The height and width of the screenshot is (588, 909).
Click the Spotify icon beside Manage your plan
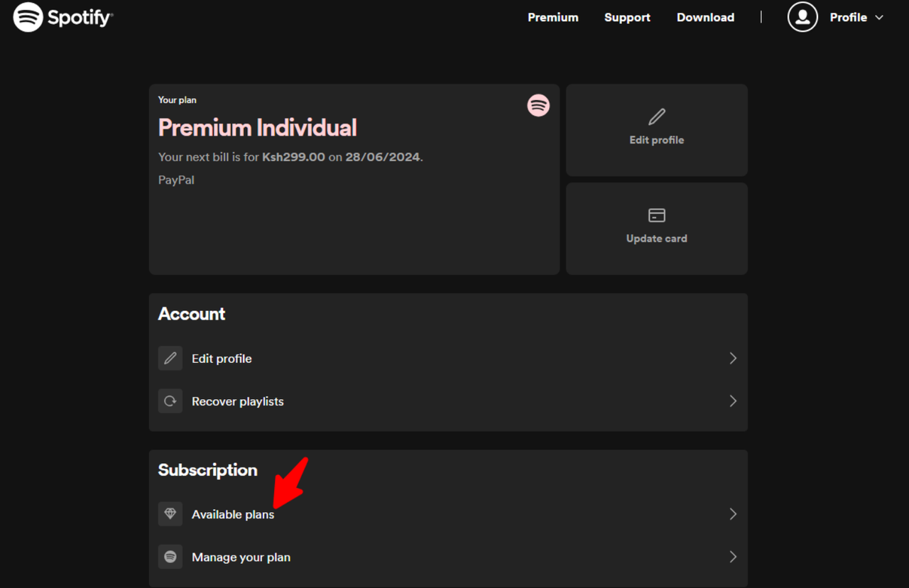click(170, 557)
